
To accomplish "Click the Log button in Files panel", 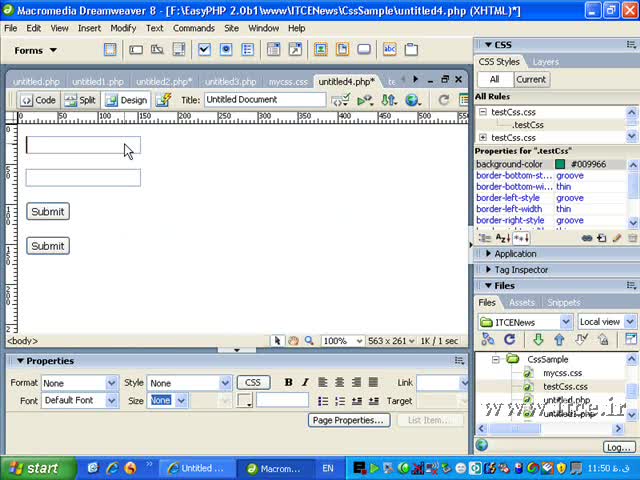I will tap(619, 448).
